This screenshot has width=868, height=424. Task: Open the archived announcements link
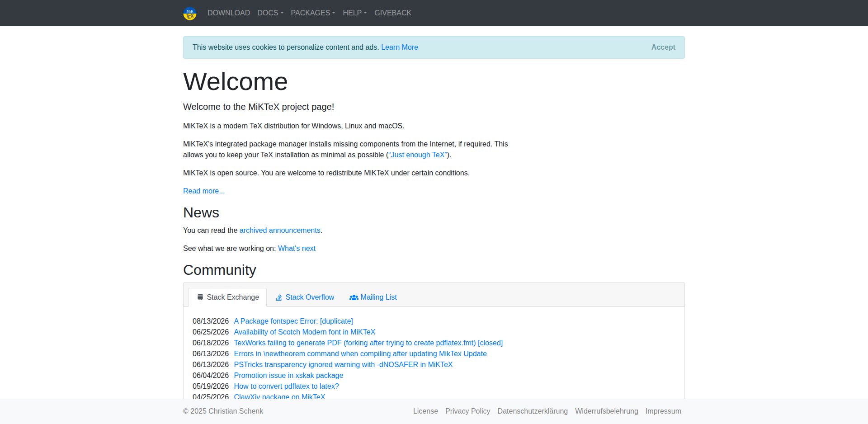coord(280,230)
